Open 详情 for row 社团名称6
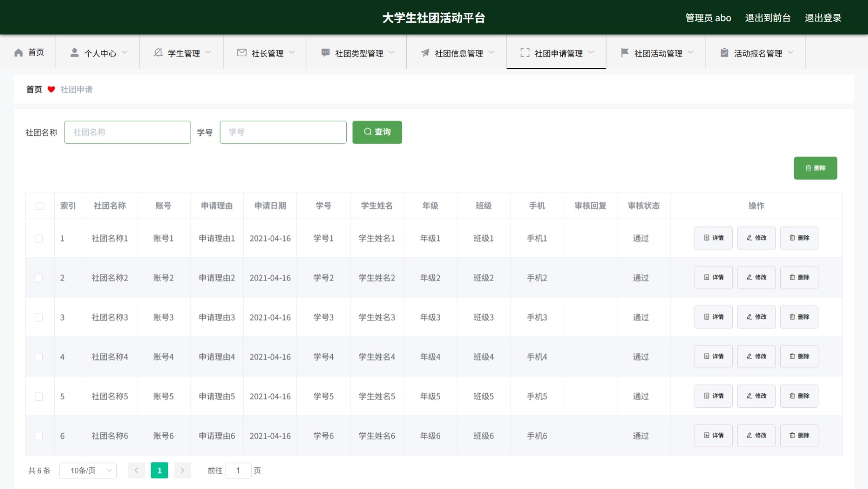Image resolution: width=868 pixels, height=489 pixels. 713,435
